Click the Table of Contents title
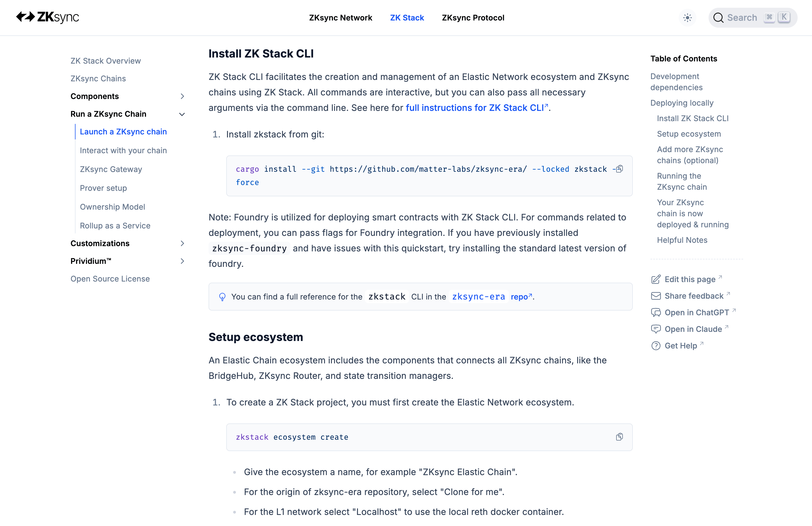Screen dimensions: 812x526 684,59
